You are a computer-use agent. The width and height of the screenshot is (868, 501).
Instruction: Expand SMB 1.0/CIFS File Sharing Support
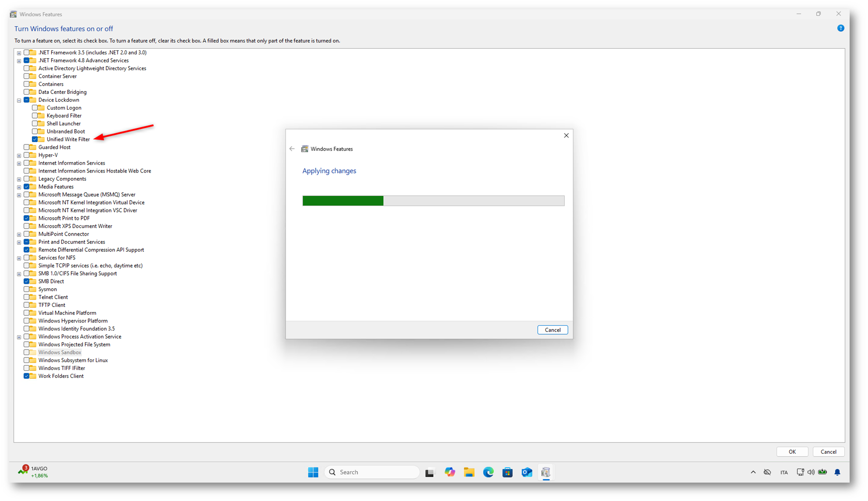point(19,274)
